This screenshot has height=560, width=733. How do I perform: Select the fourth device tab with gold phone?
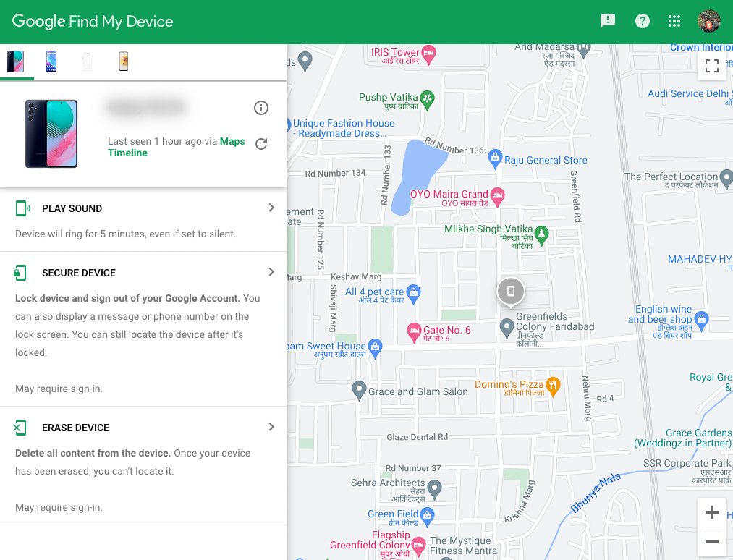point(124,61)
